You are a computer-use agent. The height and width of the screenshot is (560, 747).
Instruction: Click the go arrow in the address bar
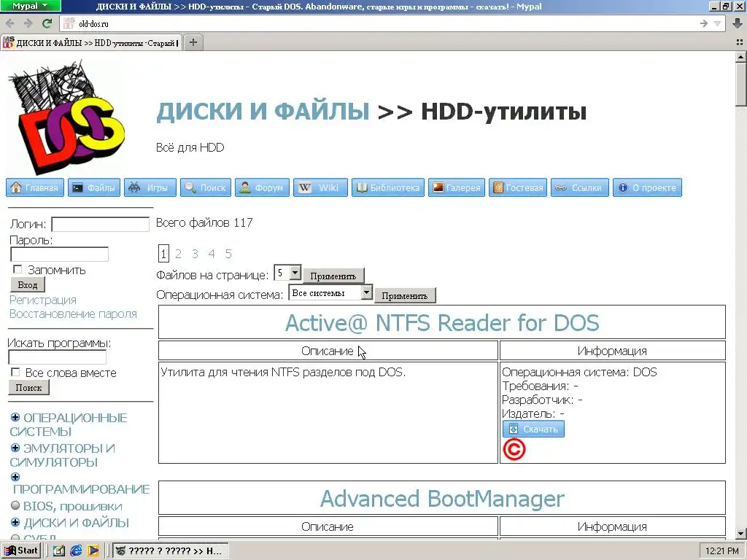pyautogui.click(x=704, y=23)
